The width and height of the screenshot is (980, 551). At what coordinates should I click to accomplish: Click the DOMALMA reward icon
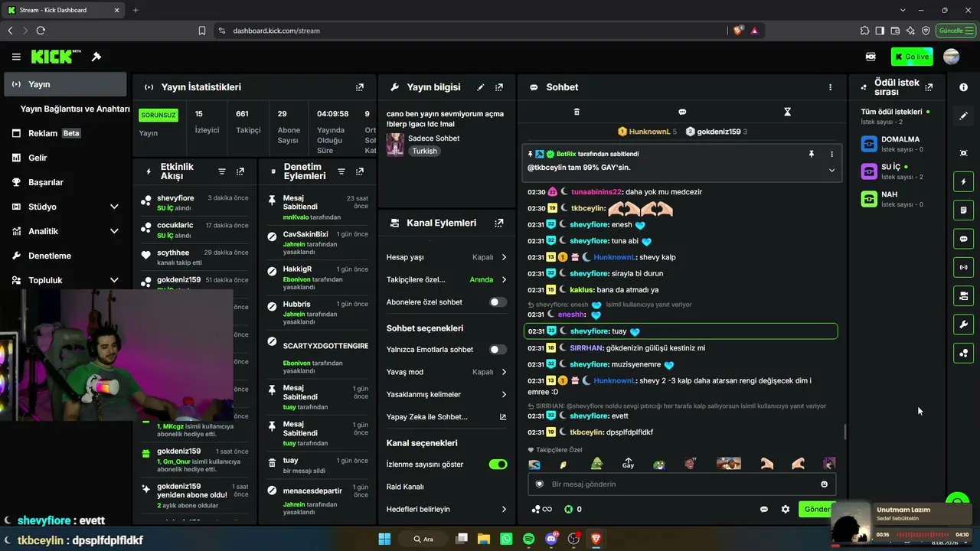click(869, 144)
